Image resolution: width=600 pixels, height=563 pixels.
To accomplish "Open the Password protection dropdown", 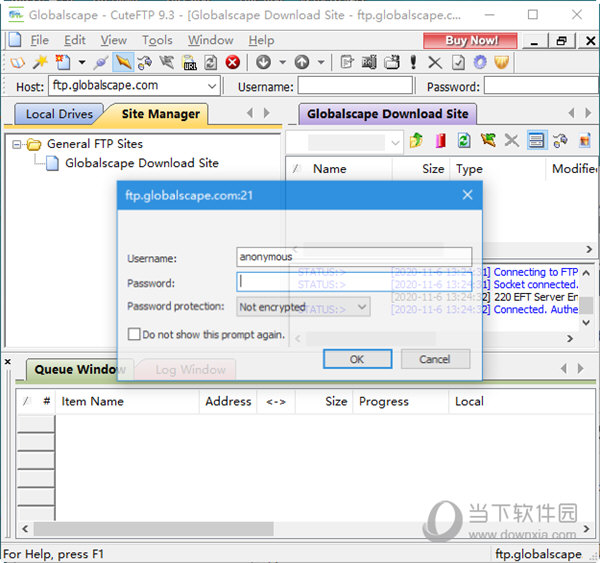I will pos(303,307).
